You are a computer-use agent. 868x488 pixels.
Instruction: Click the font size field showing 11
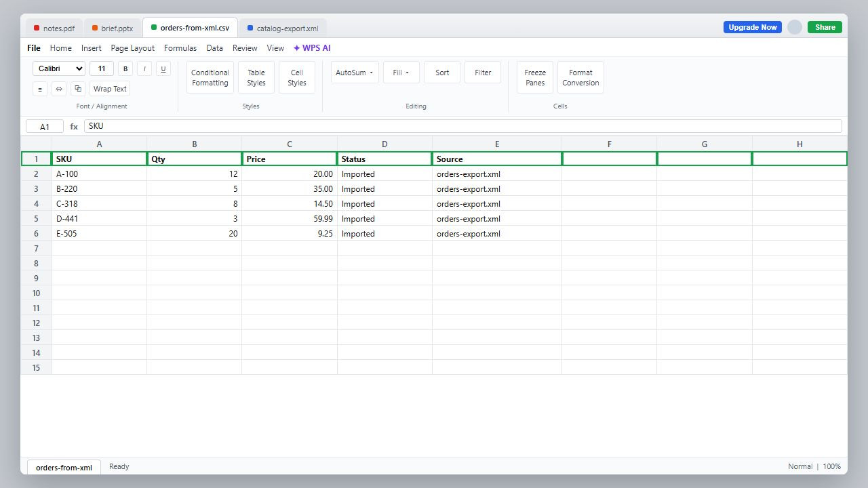(x=102, y=68)
